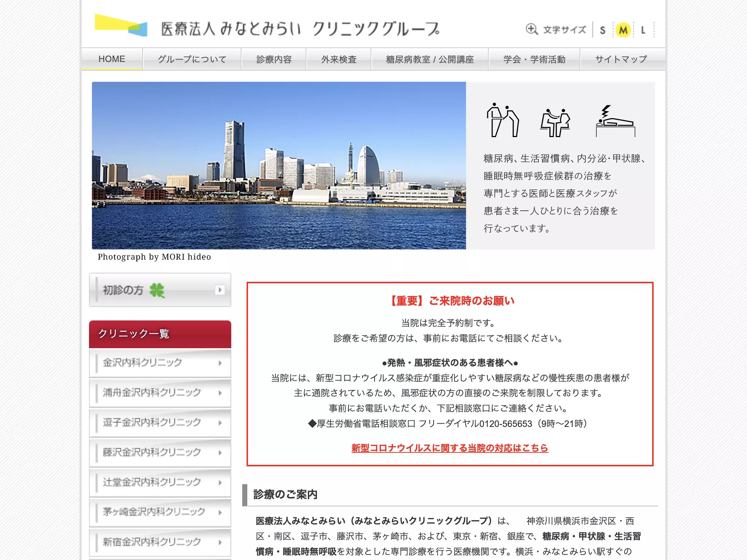The height and width of the screenshot is (560, 747).
Task: Click the arrow beside 辻堂金沢内科クリニック
Action: (x=220, y=483)
